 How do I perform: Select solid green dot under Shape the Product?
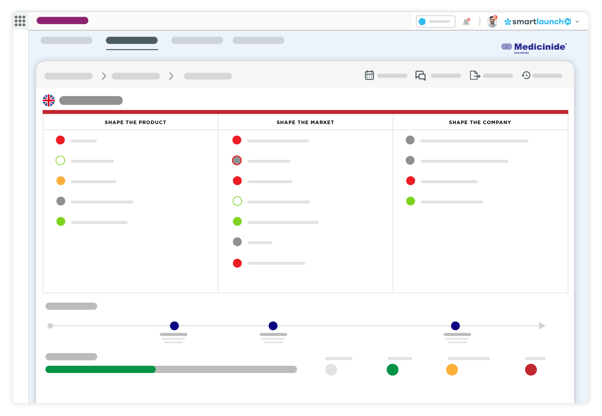click(61, 221)
